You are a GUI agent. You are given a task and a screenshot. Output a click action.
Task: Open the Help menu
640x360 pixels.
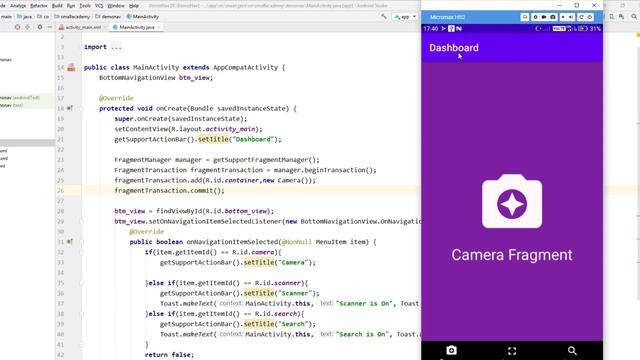pyautogui.click(x=134, y=6)
